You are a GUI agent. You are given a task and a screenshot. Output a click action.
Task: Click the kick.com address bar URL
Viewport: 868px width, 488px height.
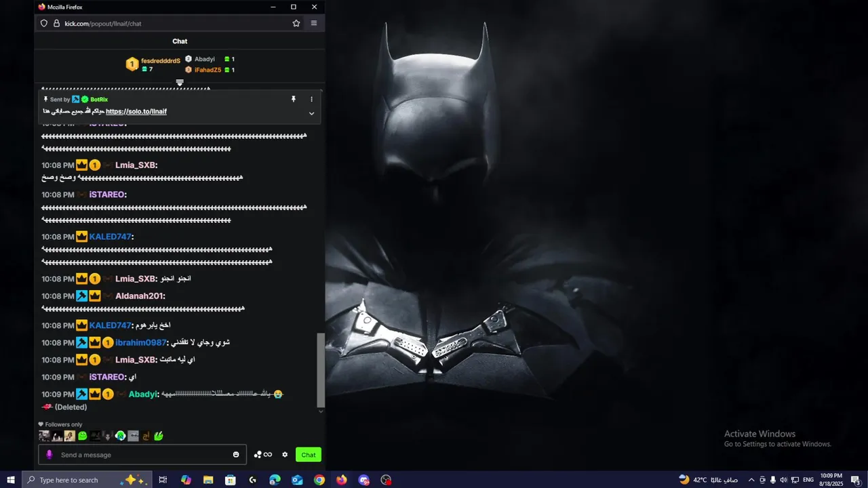pos(103,24)
